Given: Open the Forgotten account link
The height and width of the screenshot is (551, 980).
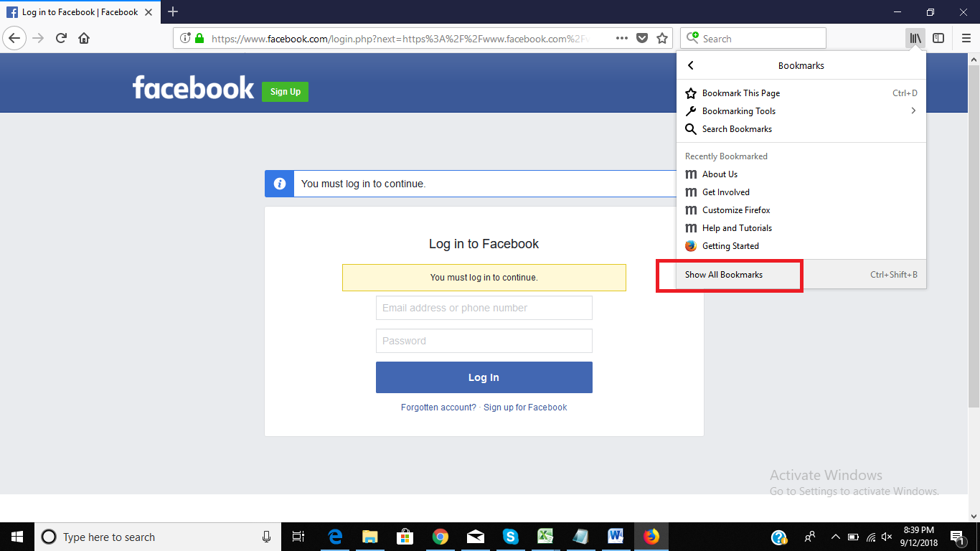Looking at the screenshot, I should pyautogui.click(x=438, y=408).
